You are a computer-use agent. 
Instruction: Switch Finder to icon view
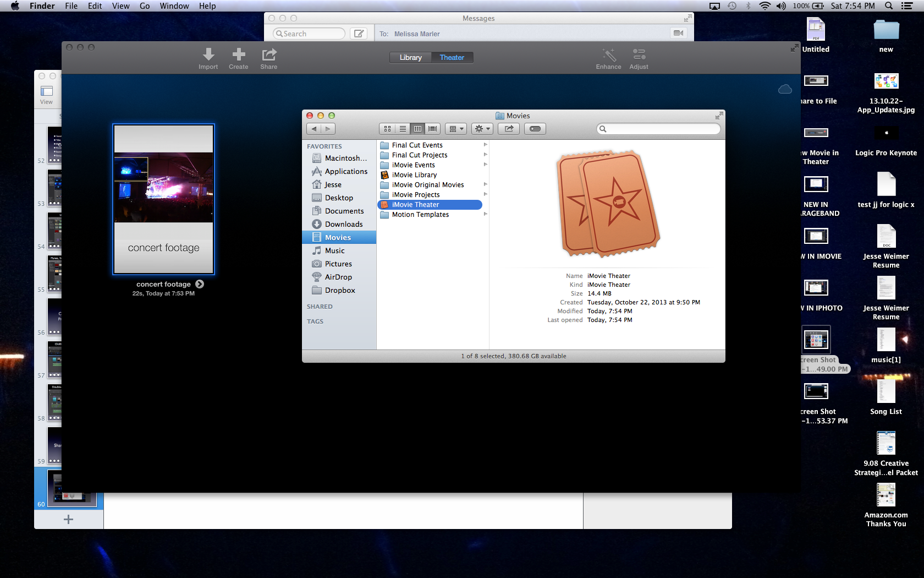(387, 129)
